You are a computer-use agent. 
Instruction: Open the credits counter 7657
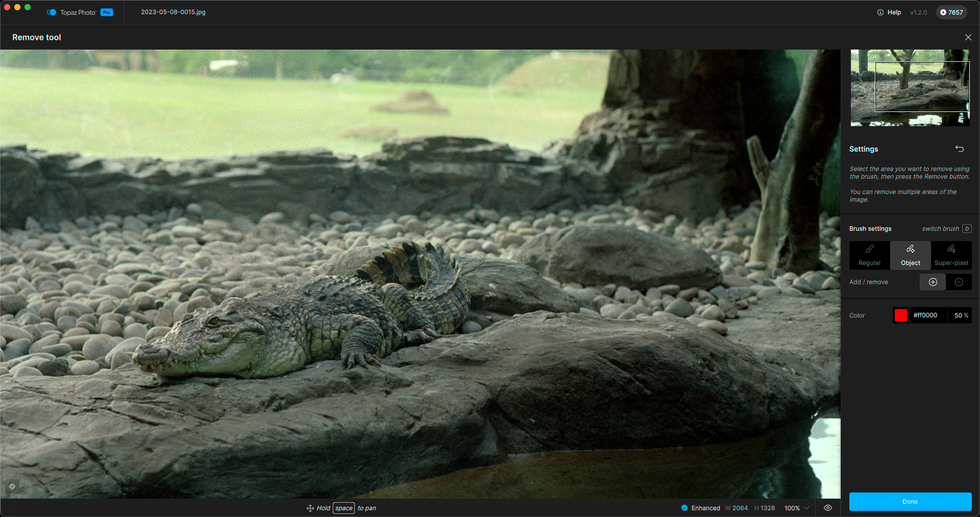[951, 12]
